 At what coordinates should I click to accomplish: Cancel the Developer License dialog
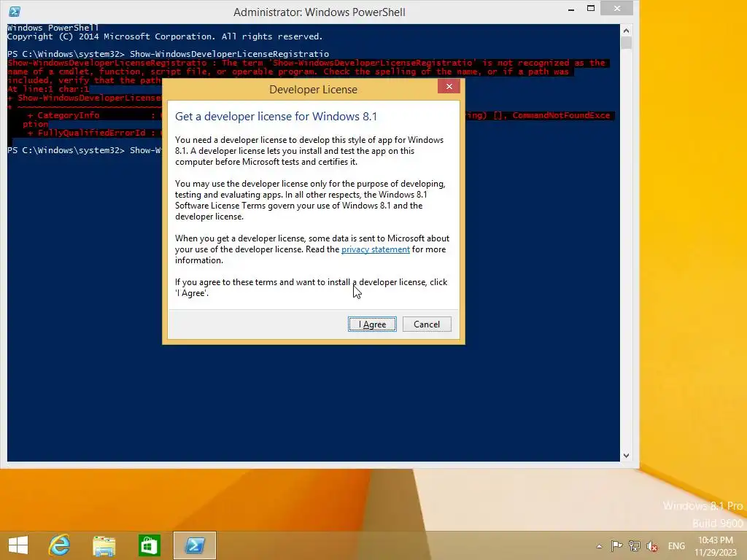tap(426, 324)
